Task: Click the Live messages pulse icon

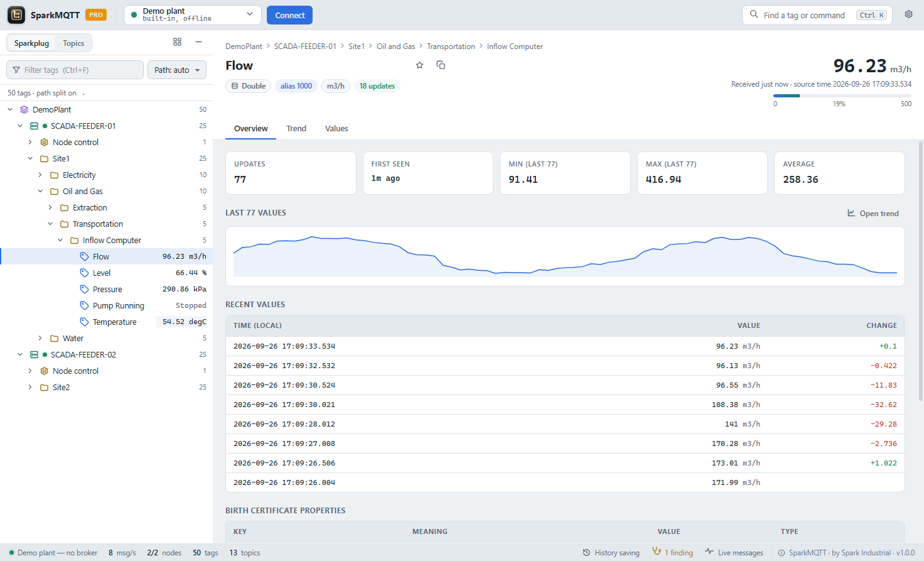Action: coord(709,552)
